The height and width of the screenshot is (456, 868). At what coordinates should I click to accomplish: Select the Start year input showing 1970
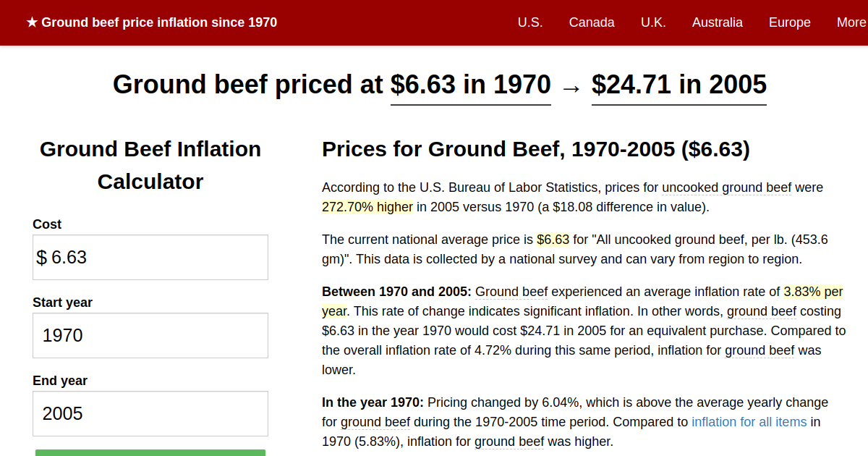click(150, 335)
